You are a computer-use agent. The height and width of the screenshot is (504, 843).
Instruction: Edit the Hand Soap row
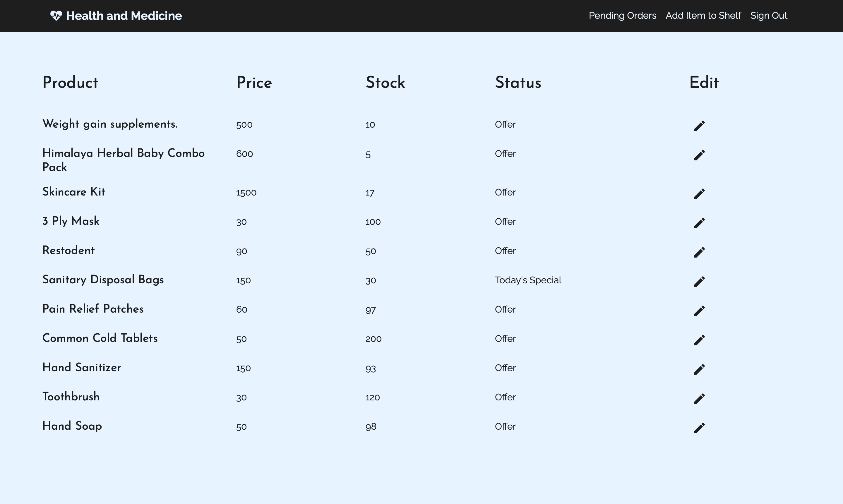tap(699, 428)
